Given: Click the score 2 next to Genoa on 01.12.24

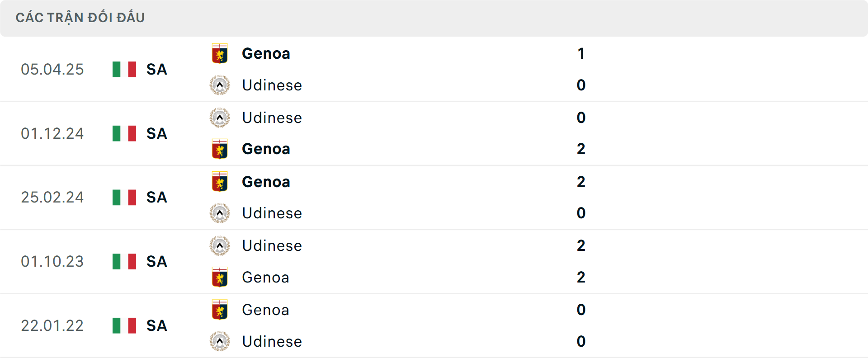Looking at the screenshot, I should [x=581, y=149].
